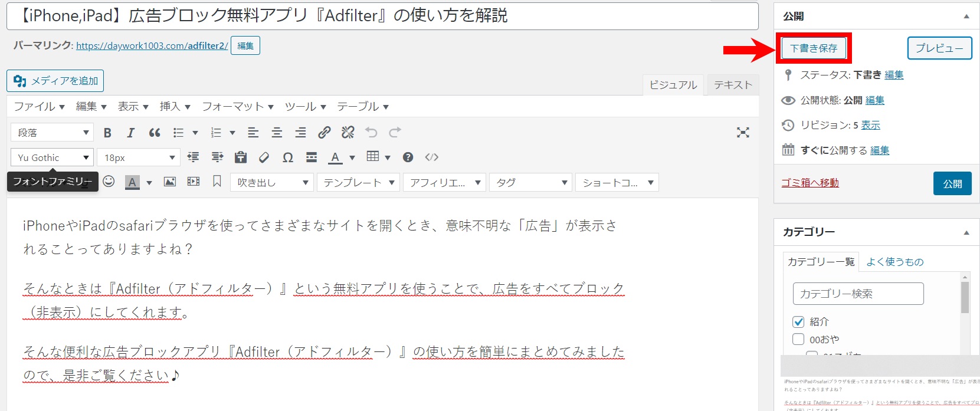Toggle bold formatting in the editor toolbar
The height and width of the screenshot is (411, 980).
(x=107, y=133)
